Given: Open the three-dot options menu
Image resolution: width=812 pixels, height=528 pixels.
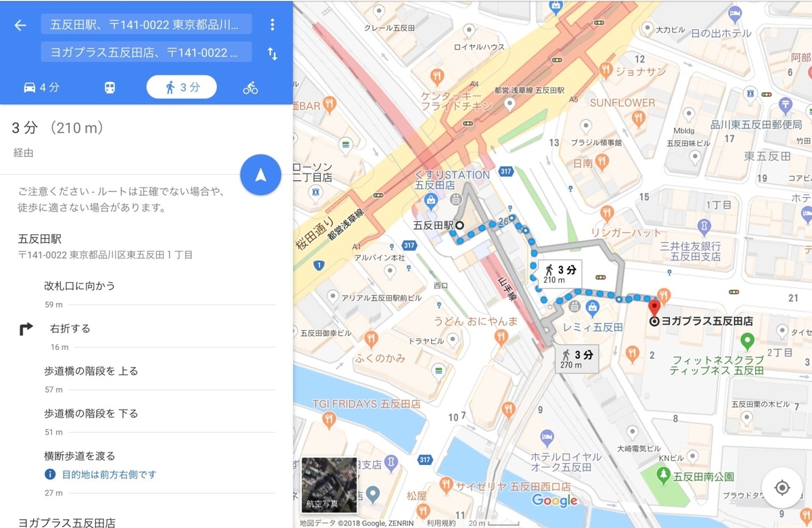Looking at the screenshot, I should pos(272,25).
